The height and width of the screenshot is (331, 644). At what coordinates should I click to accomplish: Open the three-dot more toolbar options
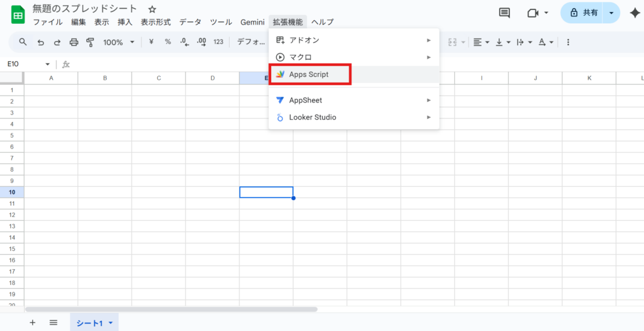tap(568, 42)
